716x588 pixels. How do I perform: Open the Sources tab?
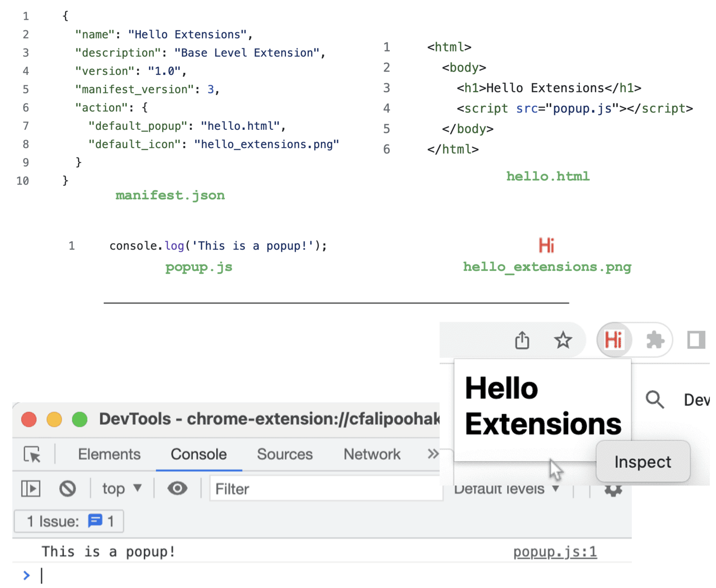tap(285, 454)
